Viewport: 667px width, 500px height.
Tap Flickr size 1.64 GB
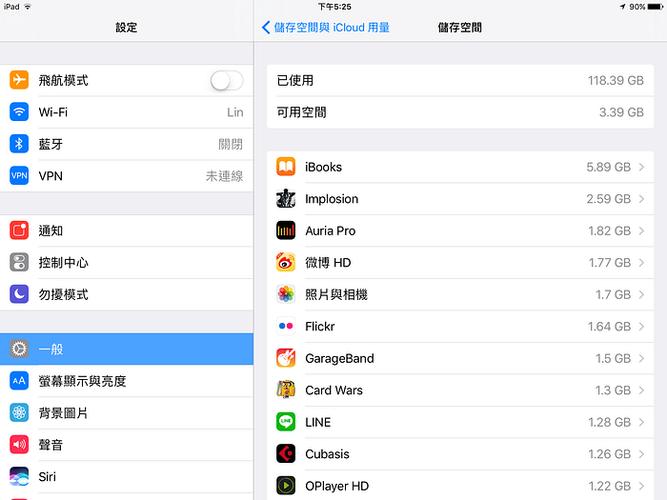click(609, 326)
